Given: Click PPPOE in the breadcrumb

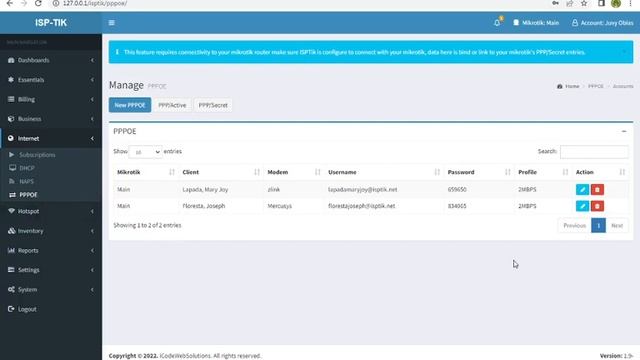Looking at the screenshot, I should (596, 86).
